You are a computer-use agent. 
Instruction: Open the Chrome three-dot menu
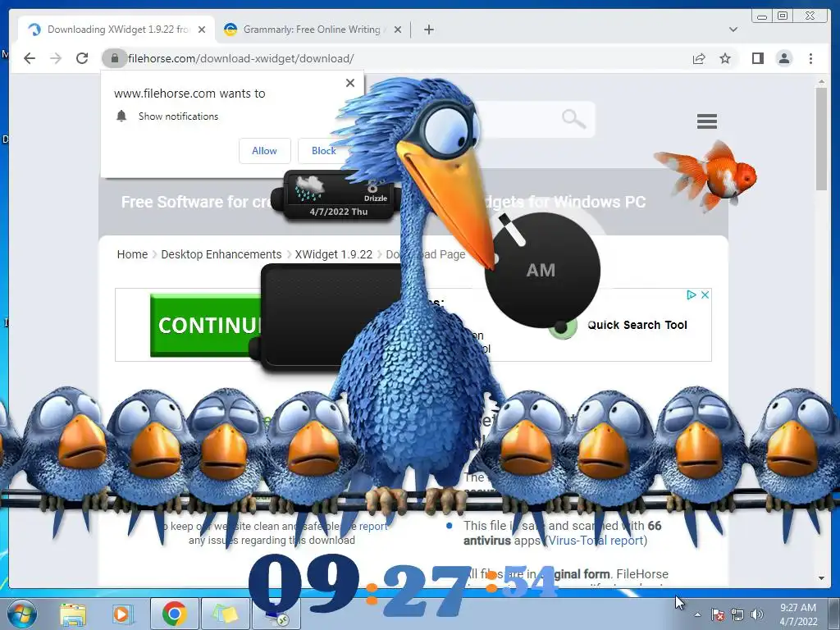[x=810, y=58]
